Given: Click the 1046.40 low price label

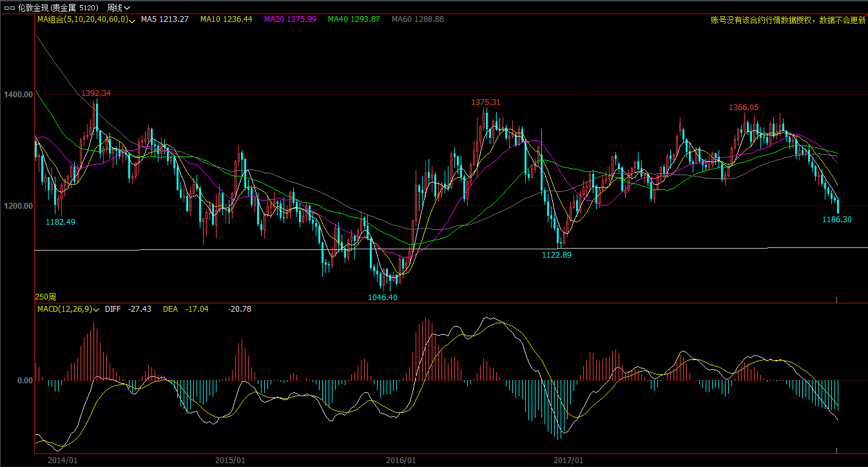Looking at the screenshot, I should (383, 297).
